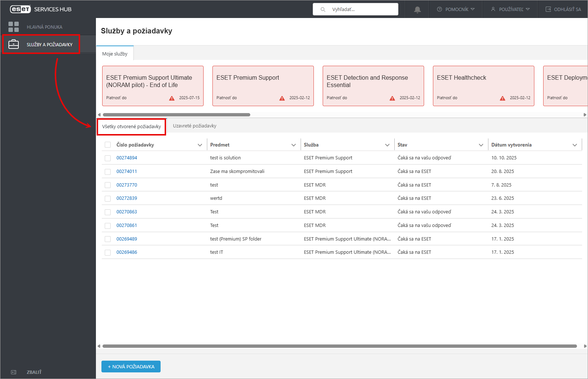Select the Služby a požiadavky briefcase icon
This screenshot has height=379, width=588.
coord(14,44)
